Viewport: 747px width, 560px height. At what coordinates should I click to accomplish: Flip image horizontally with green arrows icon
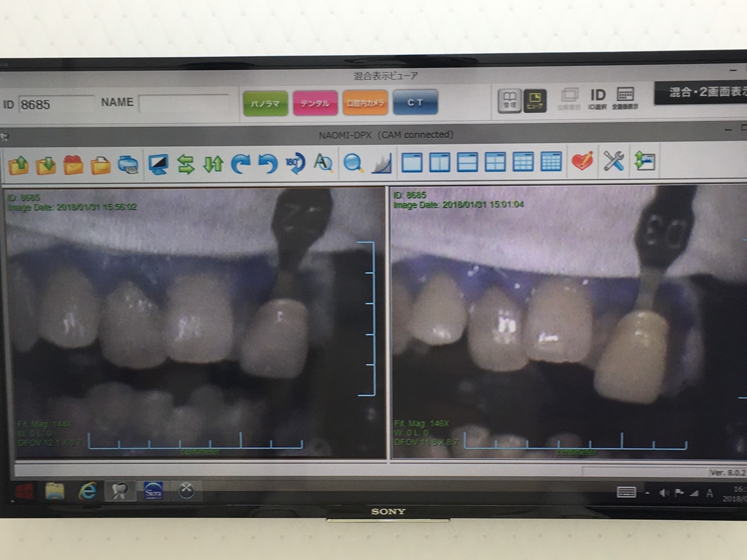click(x=185, y=164)
